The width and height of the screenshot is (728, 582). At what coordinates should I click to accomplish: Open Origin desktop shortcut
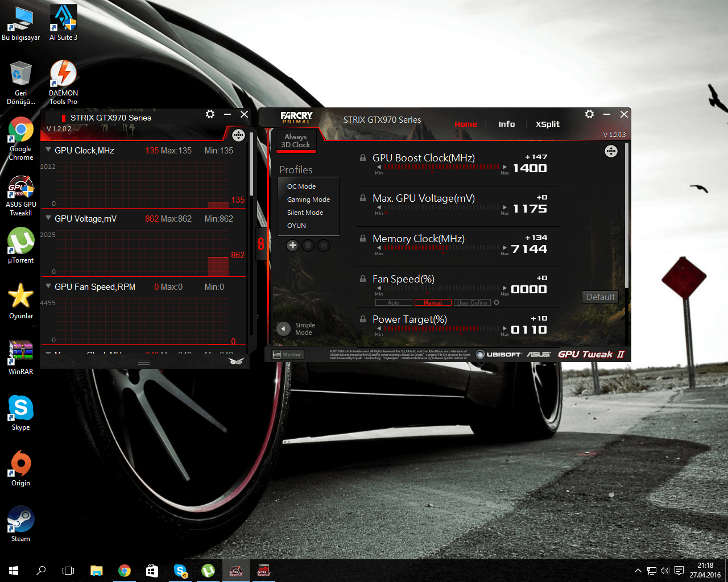click(21, 468)
